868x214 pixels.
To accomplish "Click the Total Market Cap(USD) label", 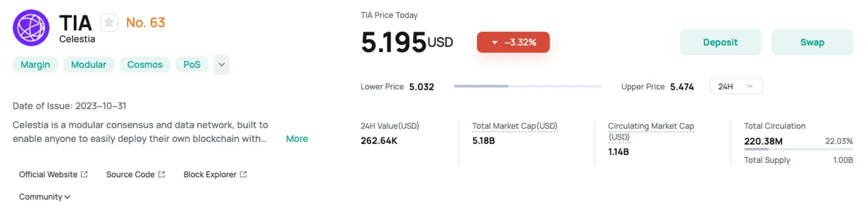I will pyautogui.click(x=515, y=126).
